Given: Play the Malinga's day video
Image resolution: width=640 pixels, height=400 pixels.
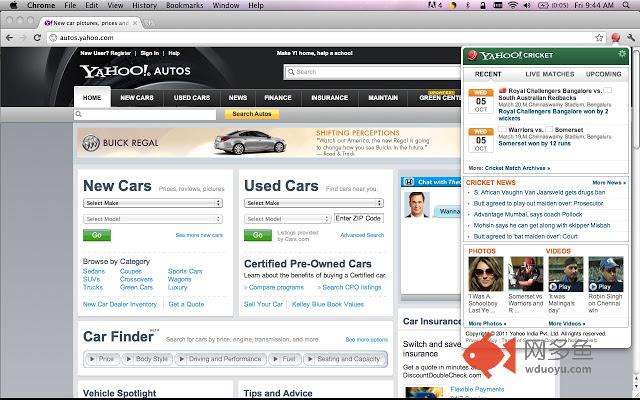Looking at the screenshot, I should [x=565, y=274].
